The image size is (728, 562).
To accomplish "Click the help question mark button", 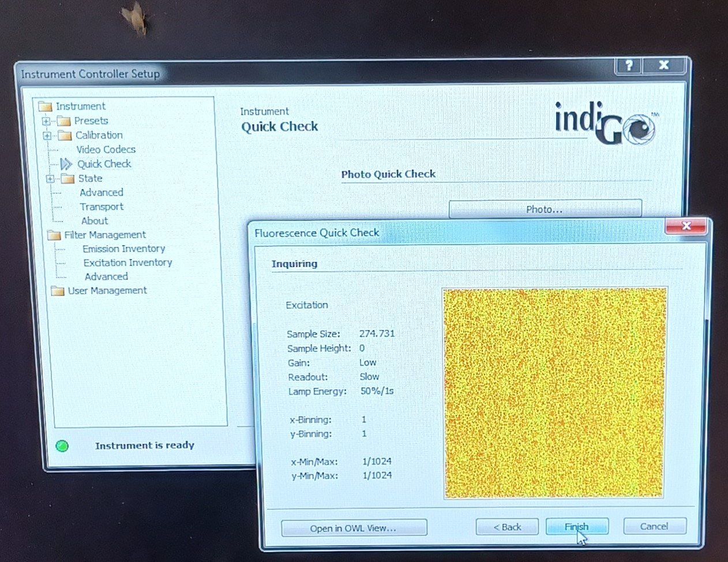I will [629, 65].
